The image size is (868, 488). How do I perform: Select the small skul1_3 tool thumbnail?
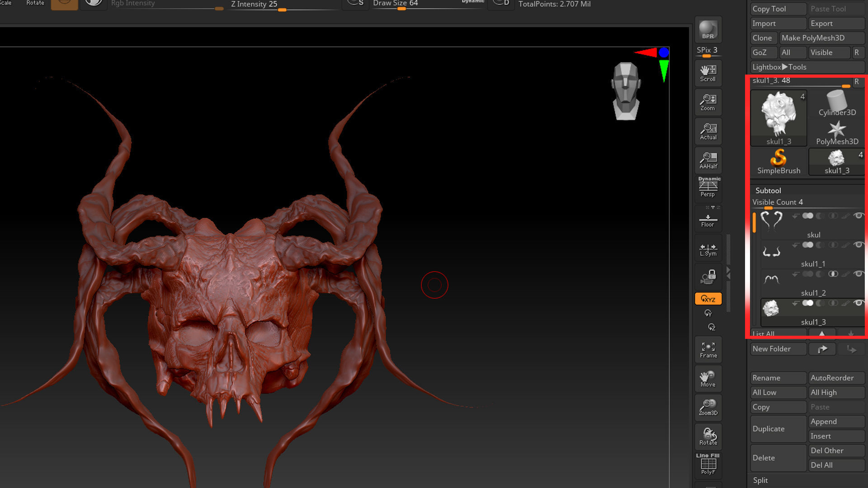837,162
